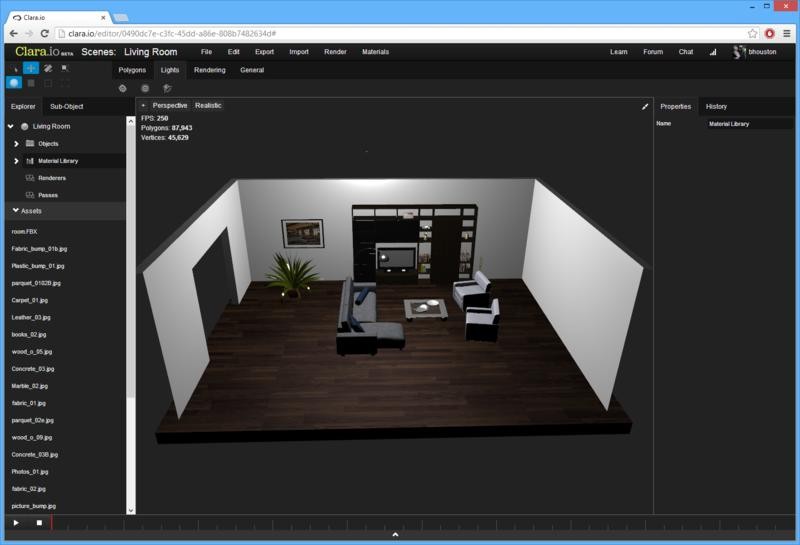Switch to the Sub-Object tab
This screenshot has height=545, width=800.
[67, 106]
